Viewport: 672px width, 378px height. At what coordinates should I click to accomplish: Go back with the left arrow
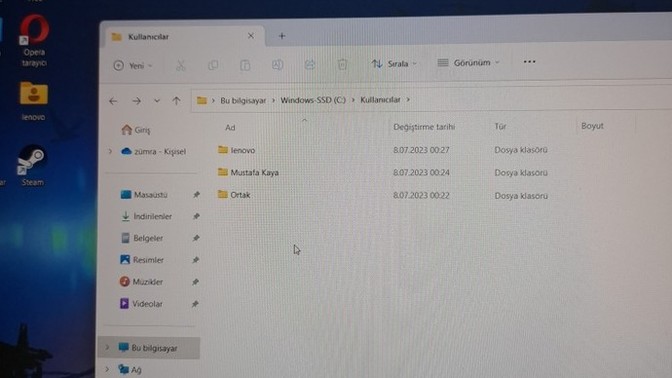point(113,101)
